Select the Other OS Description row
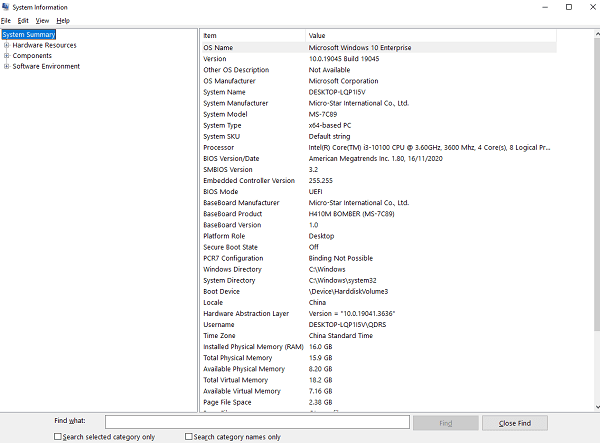The width and height of the screenshot is (600, 443). click(378, 70)
